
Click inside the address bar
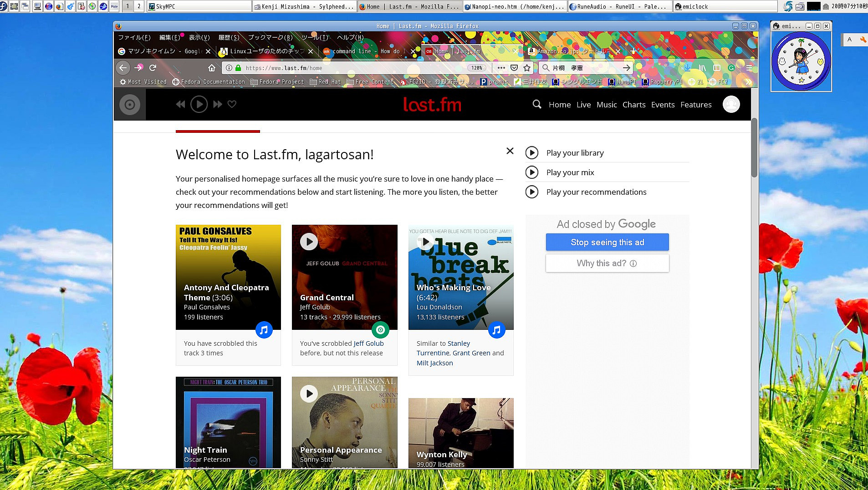click(x=364, y=68)
